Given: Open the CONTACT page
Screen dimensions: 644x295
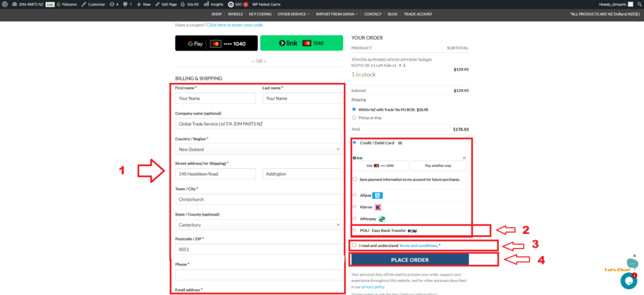Looking at the screenshot, I should click(372, 14).
